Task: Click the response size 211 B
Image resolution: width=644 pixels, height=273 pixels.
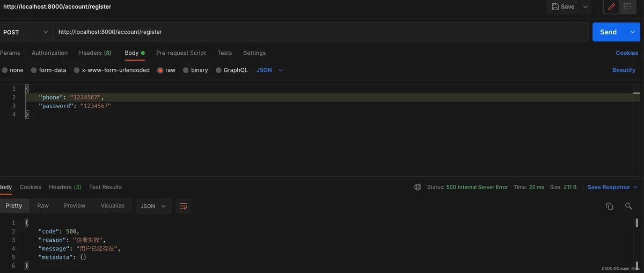Action: 570,188
